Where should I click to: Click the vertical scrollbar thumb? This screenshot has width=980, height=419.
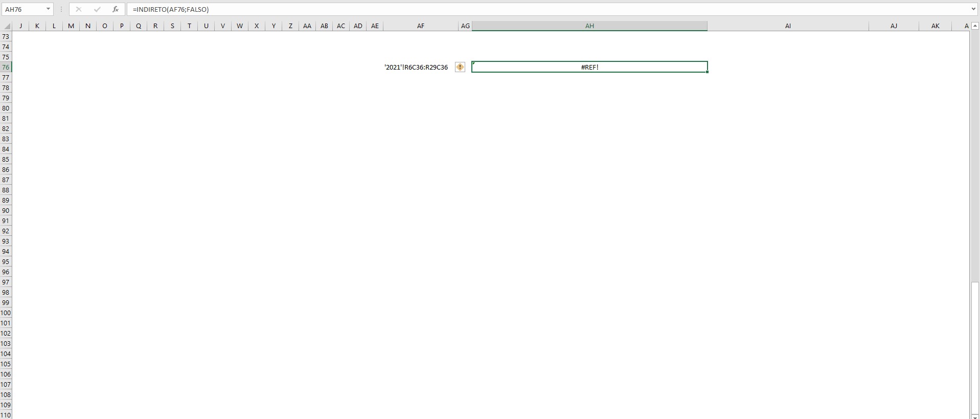pyautogui.click(x=975, y=347)
